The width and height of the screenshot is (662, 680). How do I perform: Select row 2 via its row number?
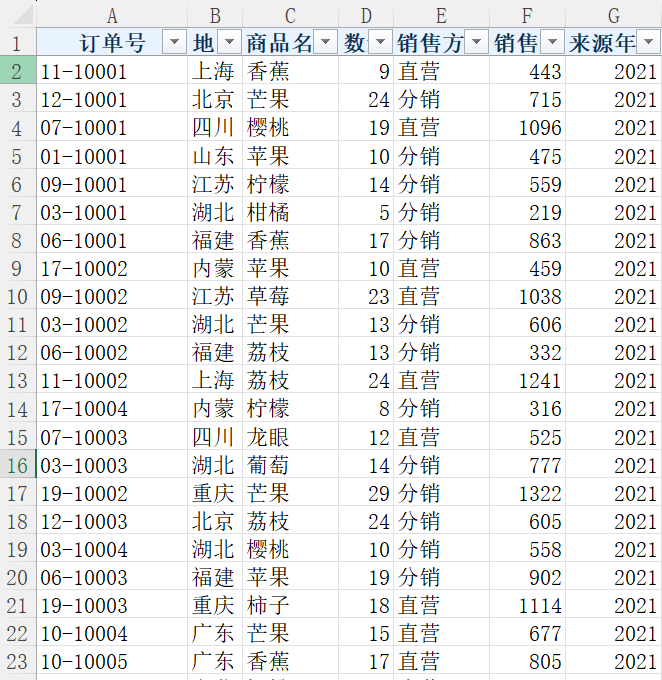17,71
